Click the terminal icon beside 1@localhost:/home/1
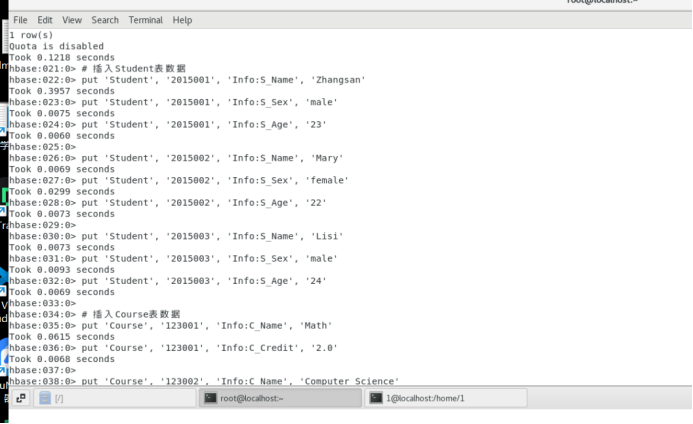 376,398
